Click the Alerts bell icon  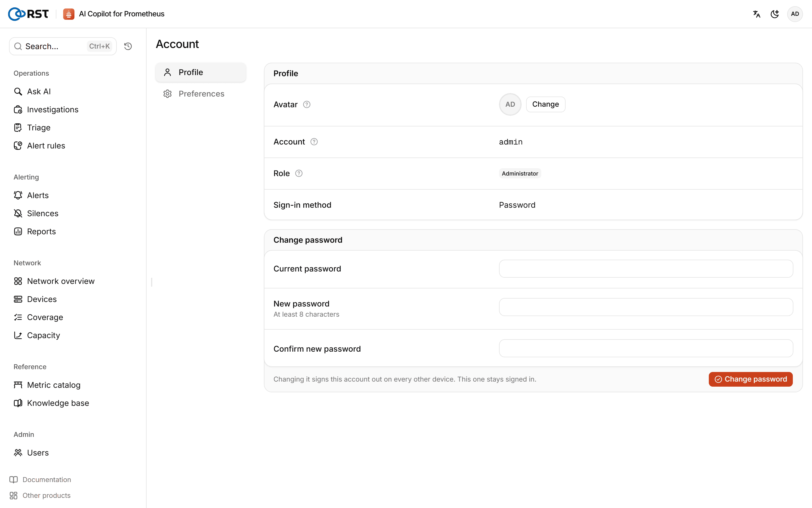click(18, 195)
